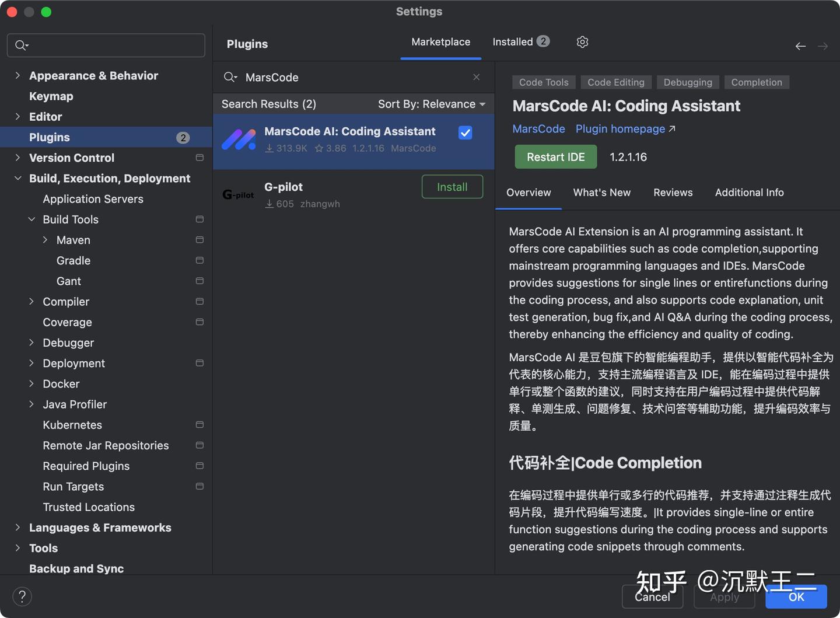
Task: Click the plugin search field containing MarsCode
Action: [x=353, y=77]
